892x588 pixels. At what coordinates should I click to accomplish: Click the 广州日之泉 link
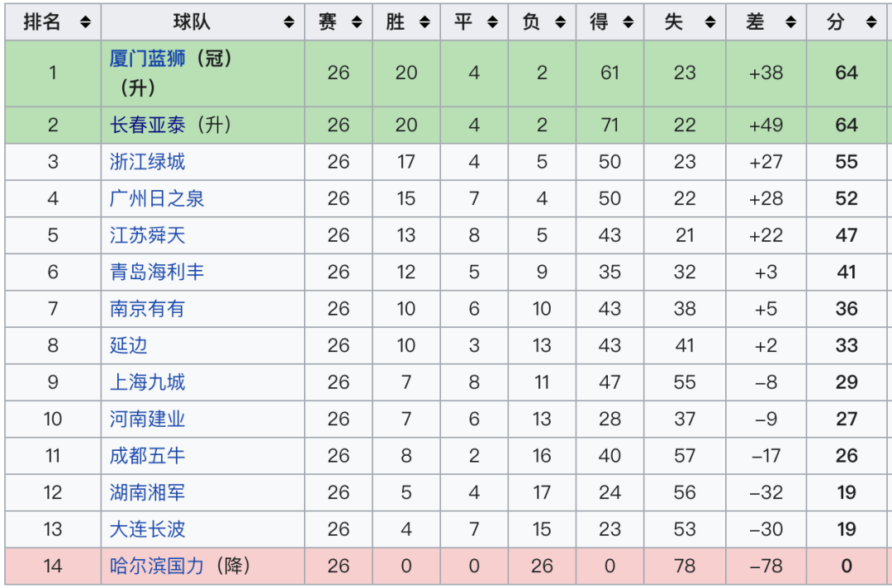156,199
